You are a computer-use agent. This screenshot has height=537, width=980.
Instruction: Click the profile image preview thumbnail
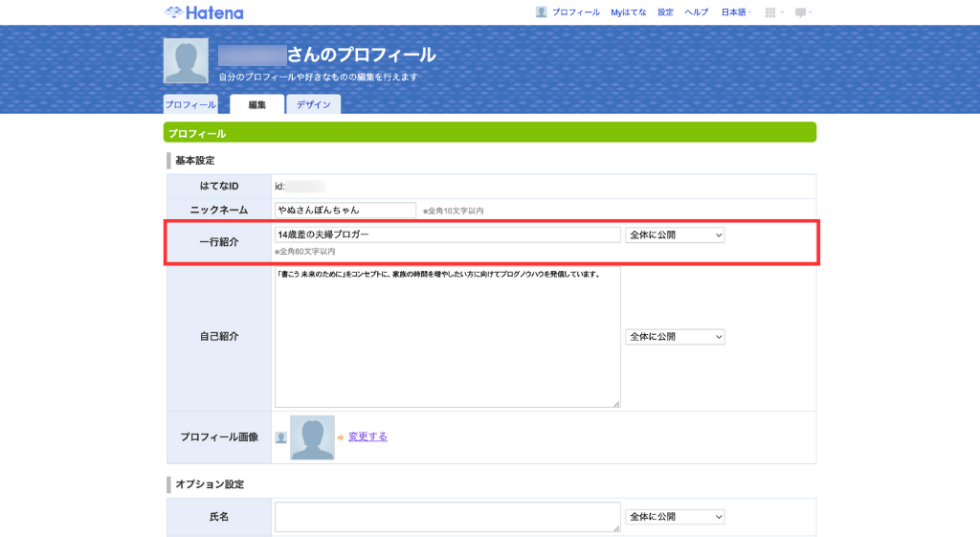click(x=313, y=437)
